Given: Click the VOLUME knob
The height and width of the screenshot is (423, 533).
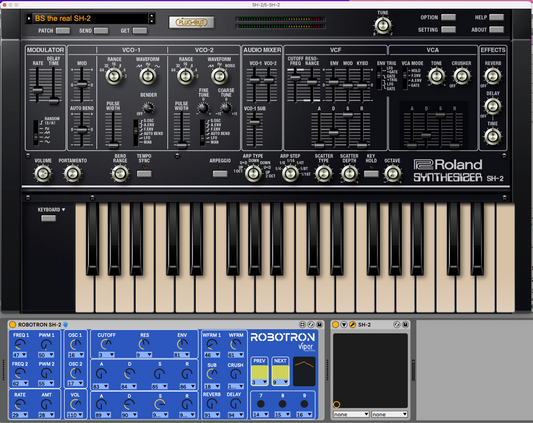Looking at the screenshot, I should [43, 174].
